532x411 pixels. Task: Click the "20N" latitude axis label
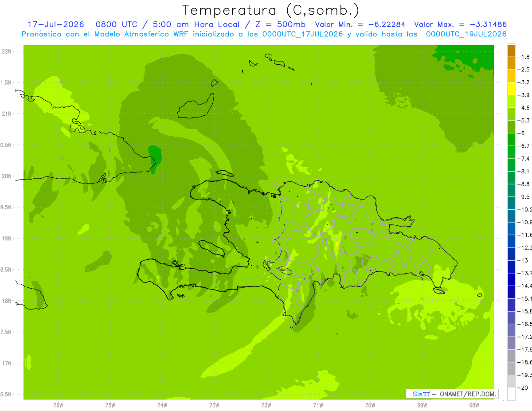(x=7, y=176)
